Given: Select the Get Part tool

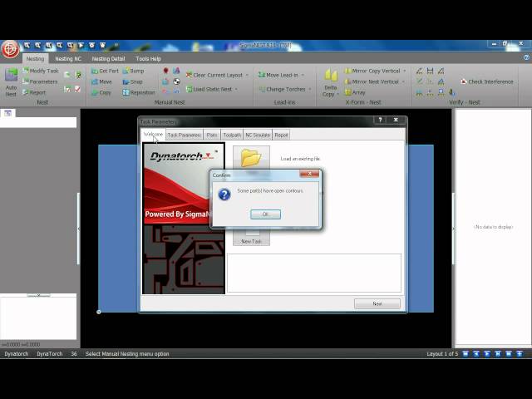Looking at the screenshot, I should pos(105,71).
